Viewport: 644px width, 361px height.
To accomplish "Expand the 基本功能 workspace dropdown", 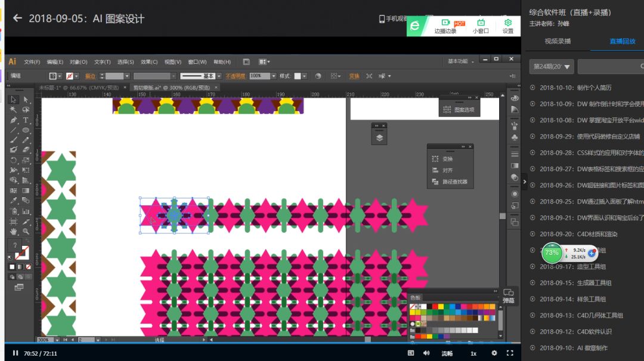I will (x=462, y=61).
